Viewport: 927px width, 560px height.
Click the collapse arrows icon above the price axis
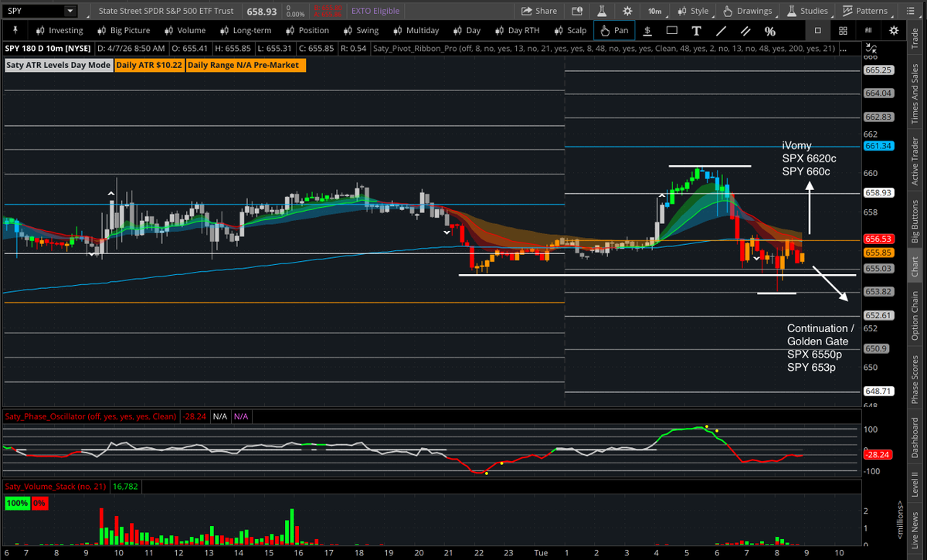[x=871, y=48]
